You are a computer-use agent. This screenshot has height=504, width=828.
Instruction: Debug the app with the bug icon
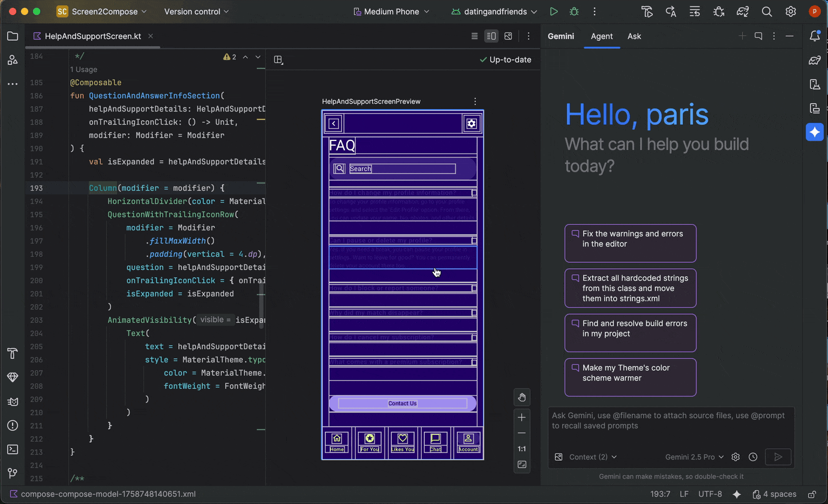click(574, 11)
